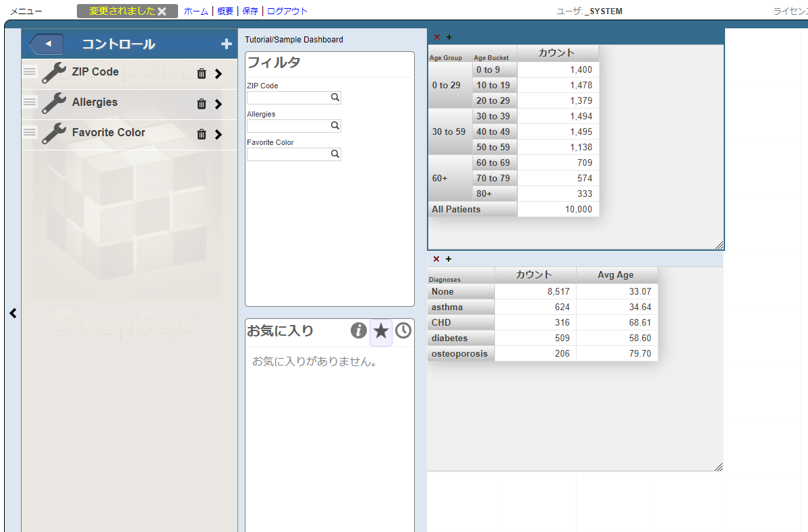Delete the Allergies control via trash icon
808x532 pixels.
click(201, 104)
